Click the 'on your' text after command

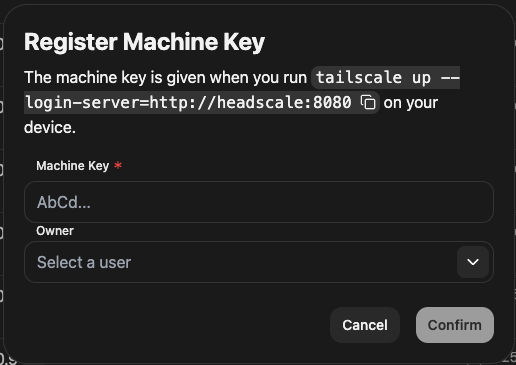point(411,103)
